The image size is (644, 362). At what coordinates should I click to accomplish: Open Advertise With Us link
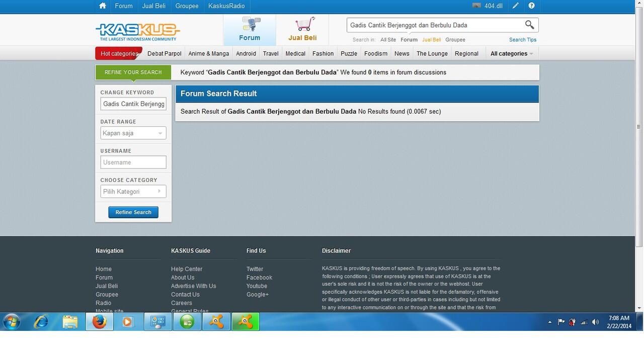194,286
